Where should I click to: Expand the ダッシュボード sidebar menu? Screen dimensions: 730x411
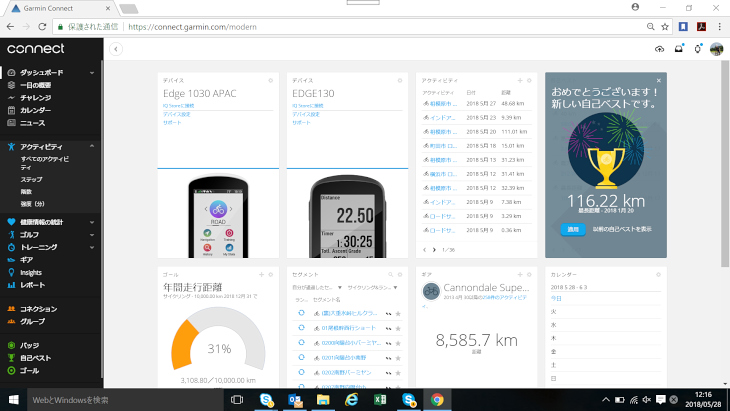[x=92, y=73]
